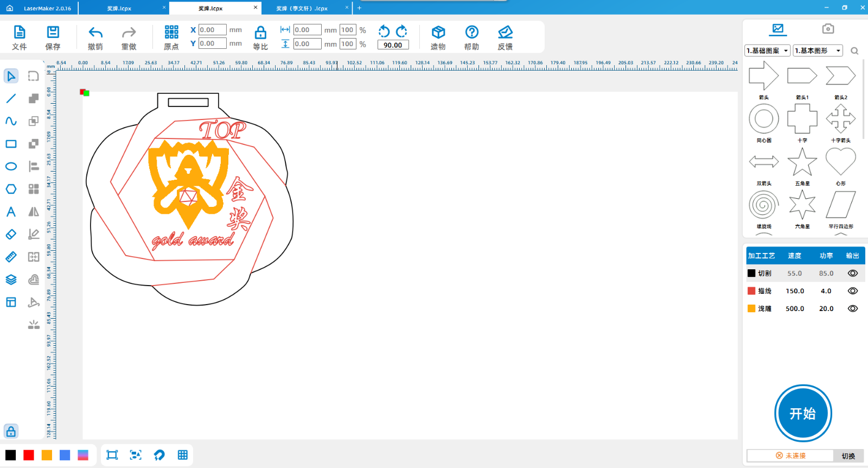This screenshot has width=868, height=468.
Task: Click the undo arrow icon
Action: click(95, 33)
